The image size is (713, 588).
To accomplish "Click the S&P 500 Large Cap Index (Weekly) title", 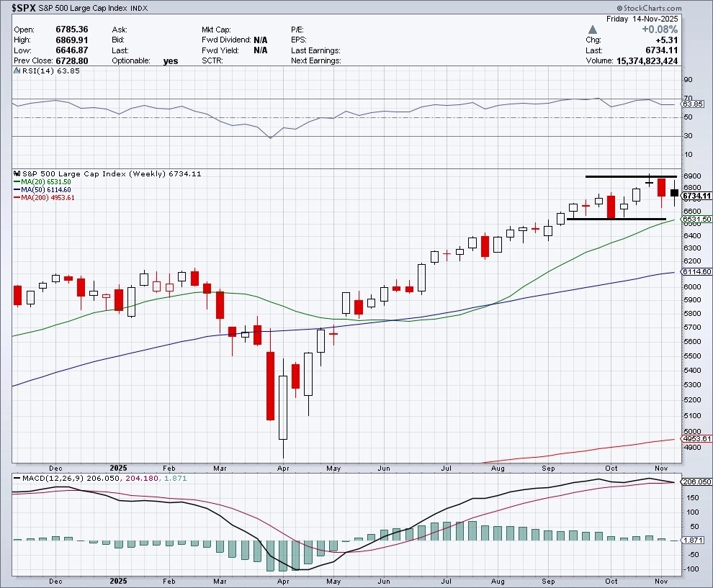I will pos(94,173).
